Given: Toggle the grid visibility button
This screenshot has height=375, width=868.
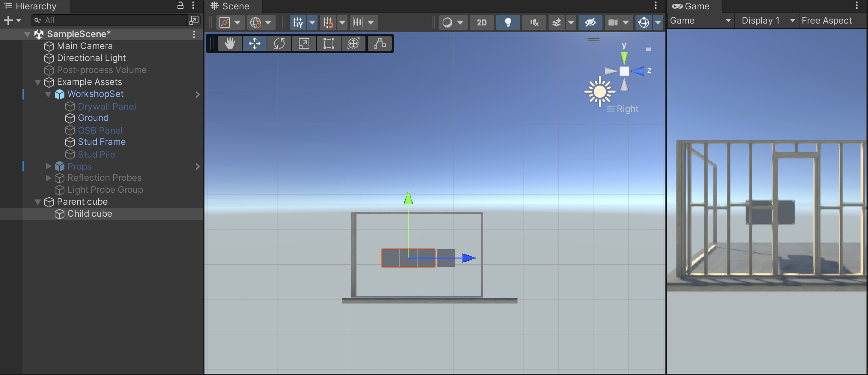Looking at the screenshot, I should [x=298, y=22].
